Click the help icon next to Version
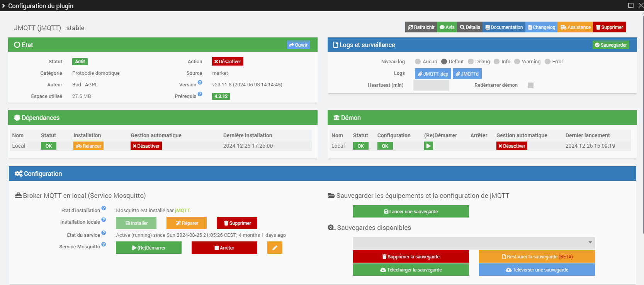 (200, 82)
